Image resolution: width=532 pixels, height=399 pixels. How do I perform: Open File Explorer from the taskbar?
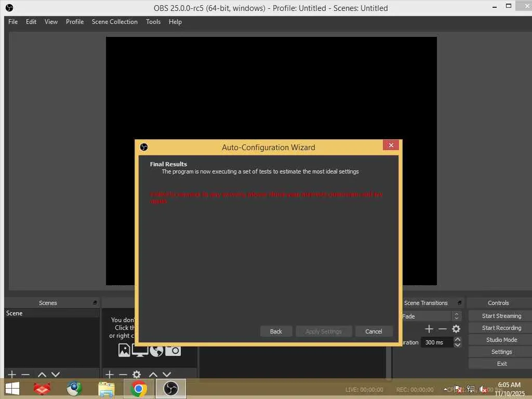click(106, 389)
